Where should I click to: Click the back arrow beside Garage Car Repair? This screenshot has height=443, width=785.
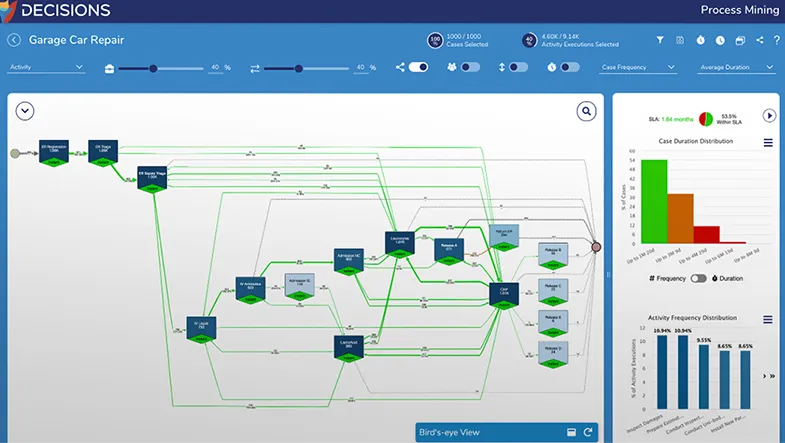coord(14,40)
